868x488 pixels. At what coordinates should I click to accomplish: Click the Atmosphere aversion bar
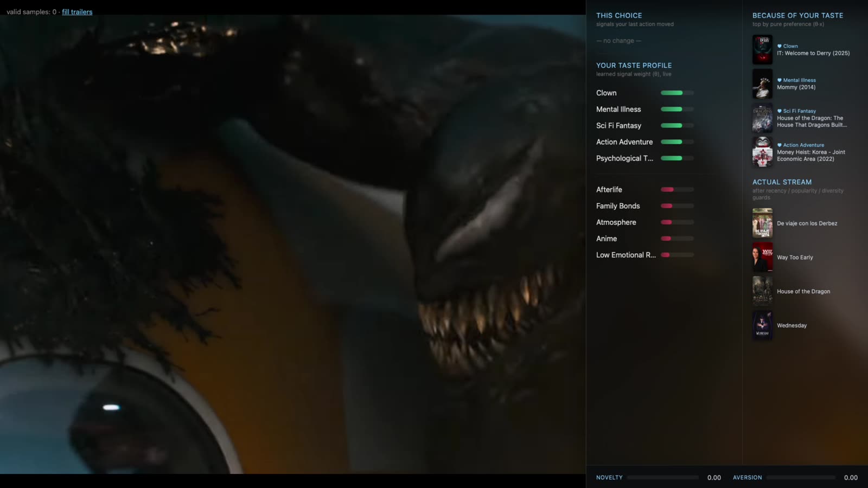(x=677, y=222)
